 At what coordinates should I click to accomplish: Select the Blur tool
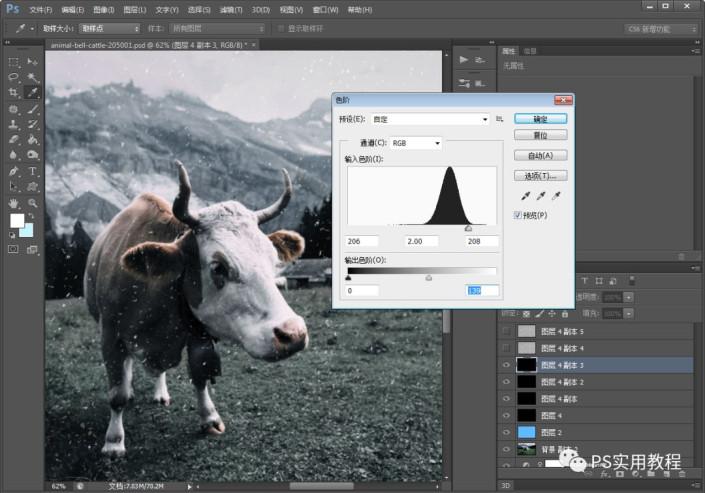[x=13, y=155]
